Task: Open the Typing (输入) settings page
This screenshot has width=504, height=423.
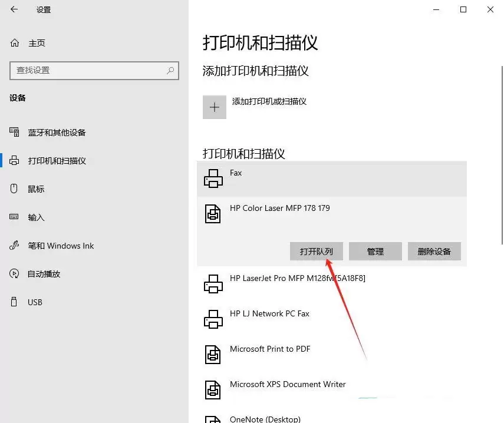Action: pyautogui.click(x=36, y=217)
